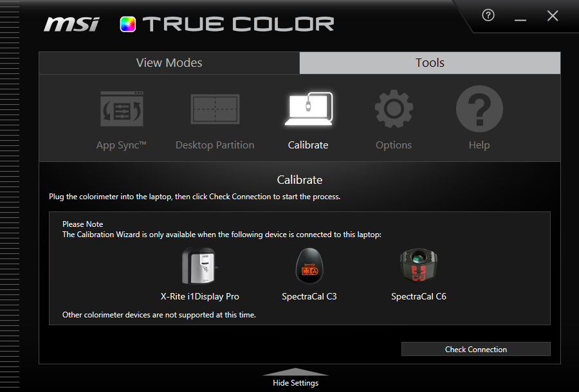Select the Calibrate laptop icon
The height and width of the screenshot is (392, 579).
[x=309, y=109]
